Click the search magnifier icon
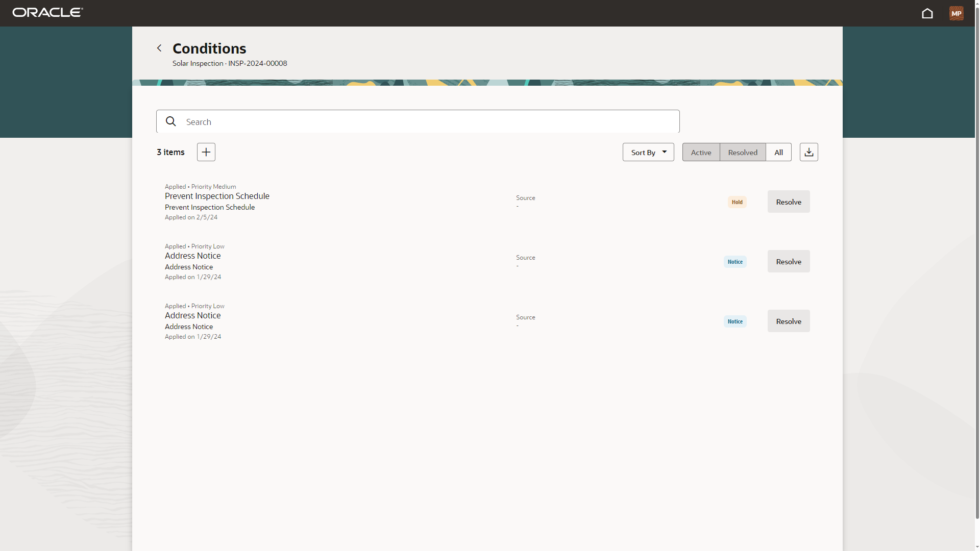980x551 pixels. 170,121
